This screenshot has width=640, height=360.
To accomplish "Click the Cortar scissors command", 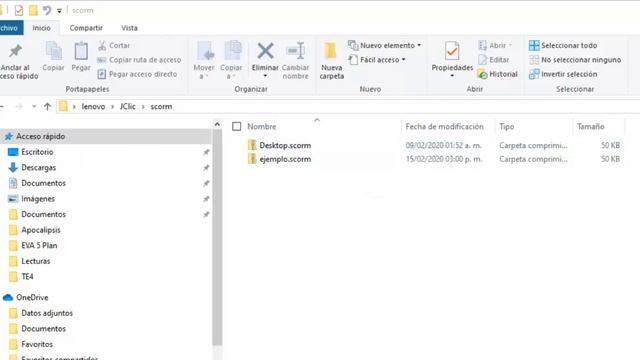I will tap(114, 45).
